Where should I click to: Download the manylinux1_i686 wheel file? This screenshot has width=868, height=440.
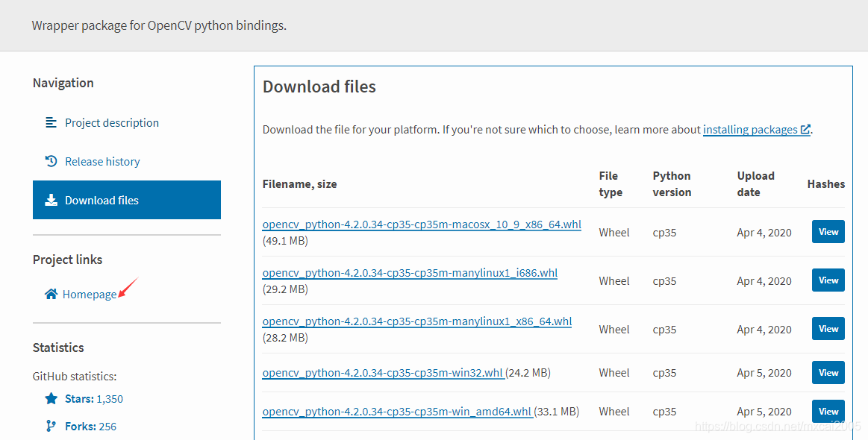point(410,273)
